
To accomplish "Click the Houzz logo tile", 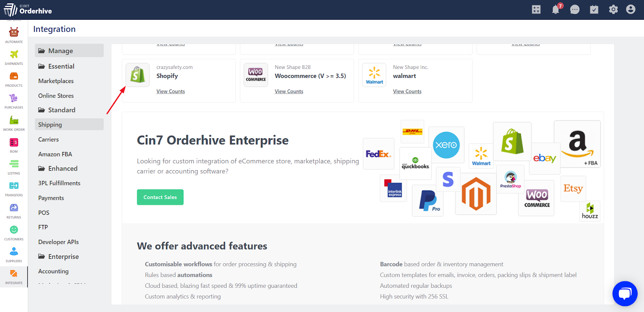I will tap(590, 211).
